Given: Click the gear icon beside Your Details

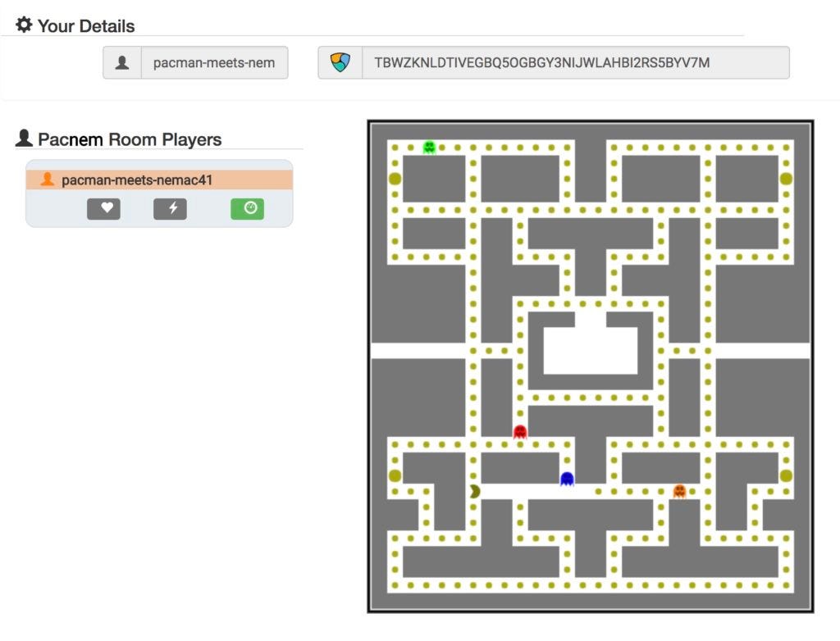Looking at the screenshot, I should click(x=24, y=25).
